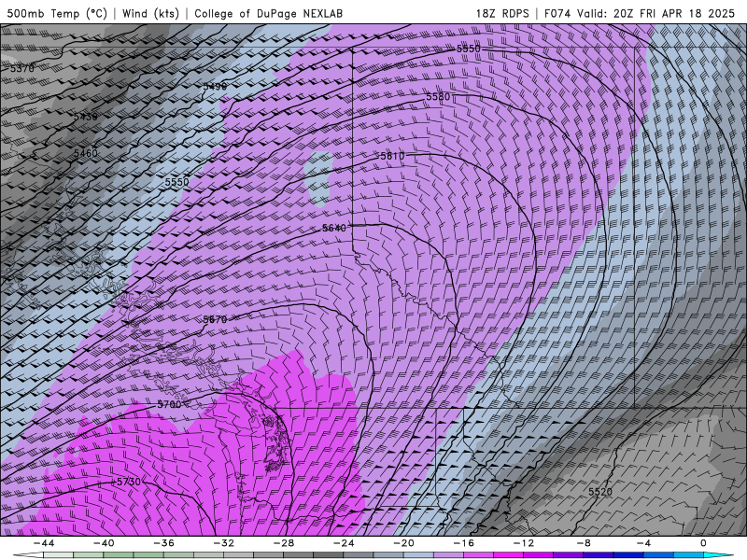This screenshot has width=747, height=560.
Task: Click the 5370 height contour label
Action: tap(21, 68)
